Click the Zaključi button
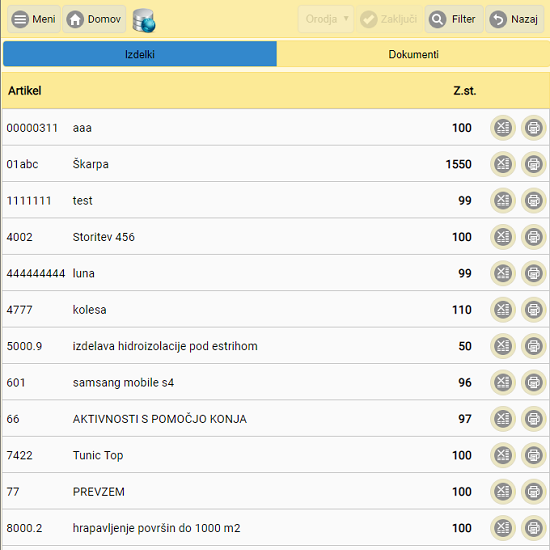550x550 pixels. point(389,19)
